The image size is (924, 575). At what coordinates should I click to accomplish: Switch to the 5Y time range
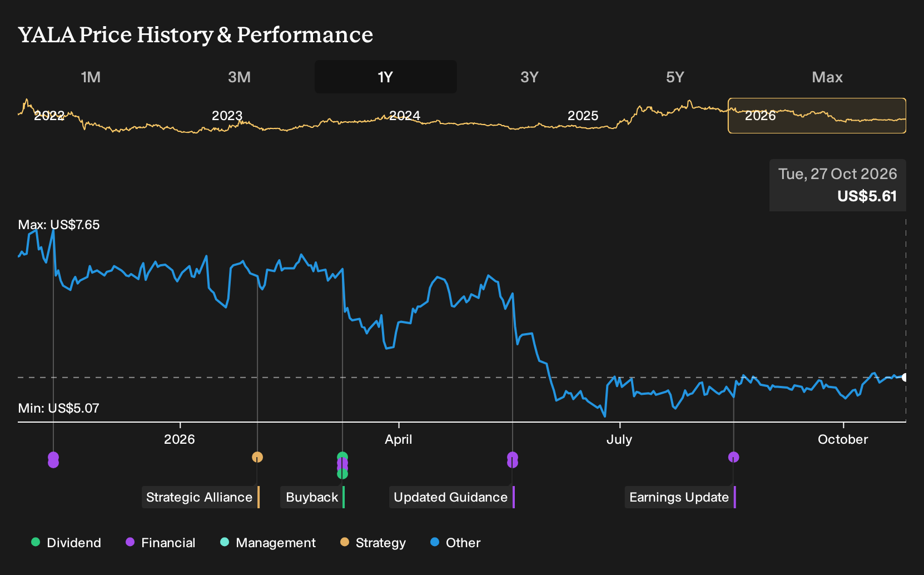click(675, 77)
